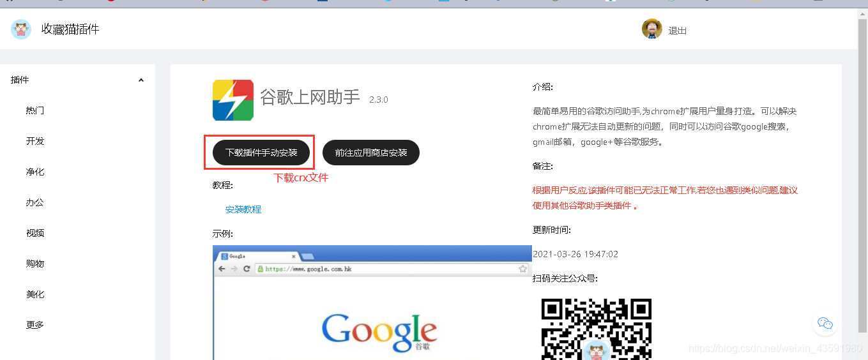Click the QR code for 公众号
This screenshot has height=360, width=868.
pyautogui.click(x=597, y=328)
